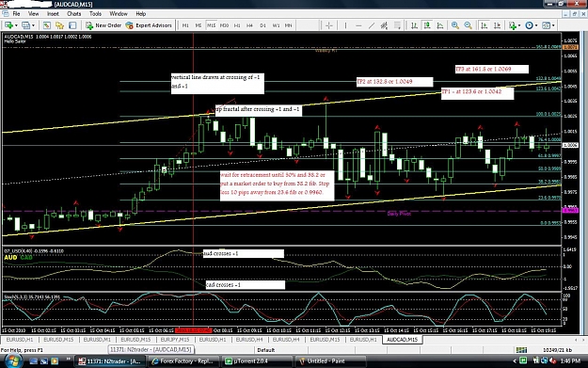The image size is (588, 368).
Task: Switch chart to Bar Chart type
Action: [x=414, y=25]
